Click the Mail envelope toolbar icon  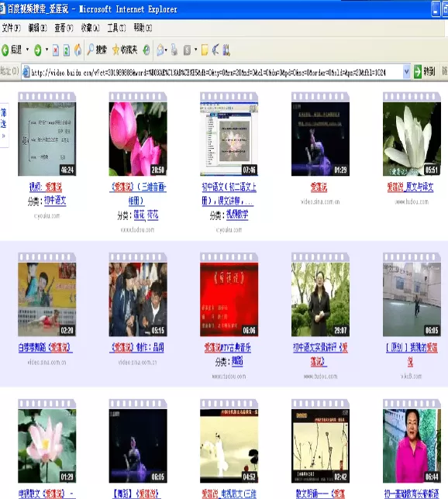(160, 50)
